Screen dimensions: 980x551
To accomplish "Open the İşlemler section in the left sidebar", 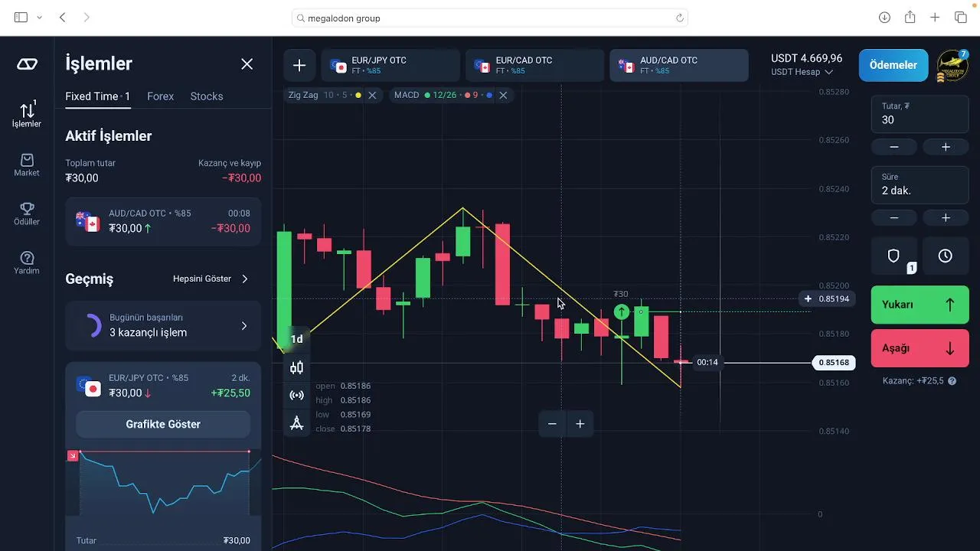I will click(x=27, y=113).
